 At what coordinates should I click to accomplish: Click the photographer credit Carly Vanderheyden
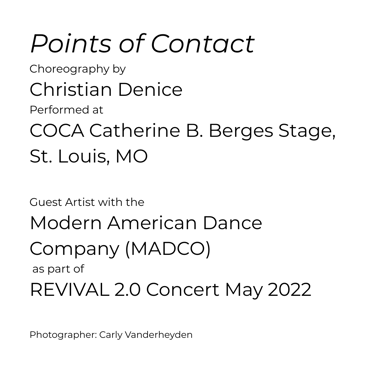pyautogui.click(x=146, y=334)
